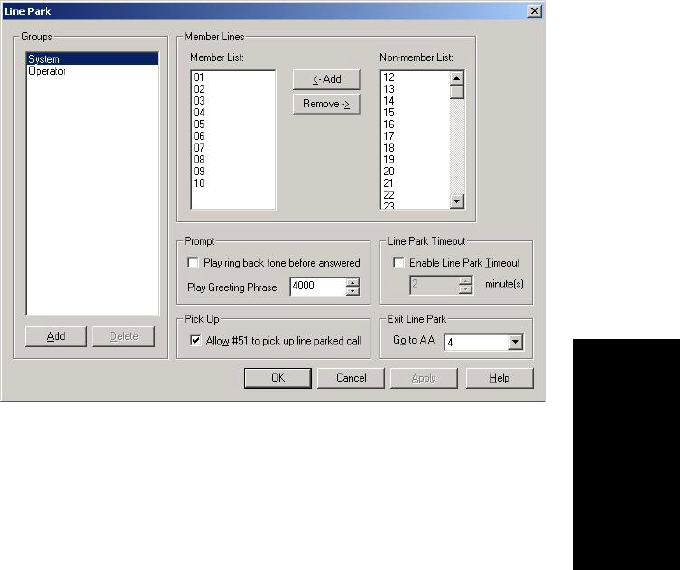This screenshot has height=570, width=680.
Task: Click the Play Greeting Phrase field
Action: pos(318,287)
